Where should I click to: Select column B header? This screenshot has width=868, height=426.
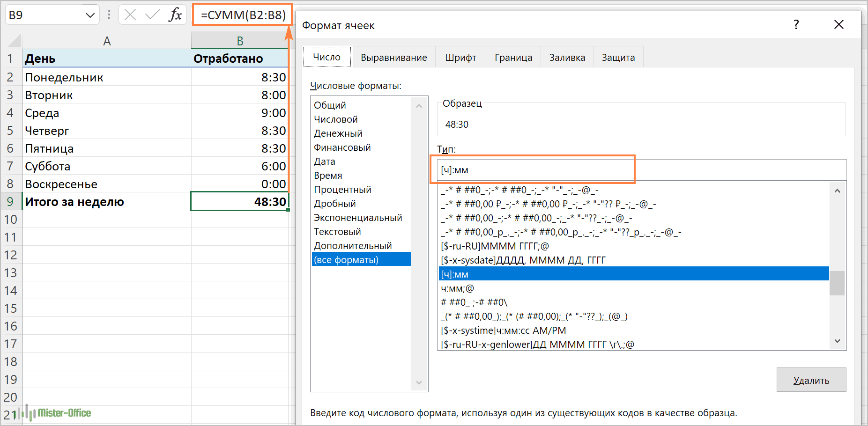[x=239, y=41]
